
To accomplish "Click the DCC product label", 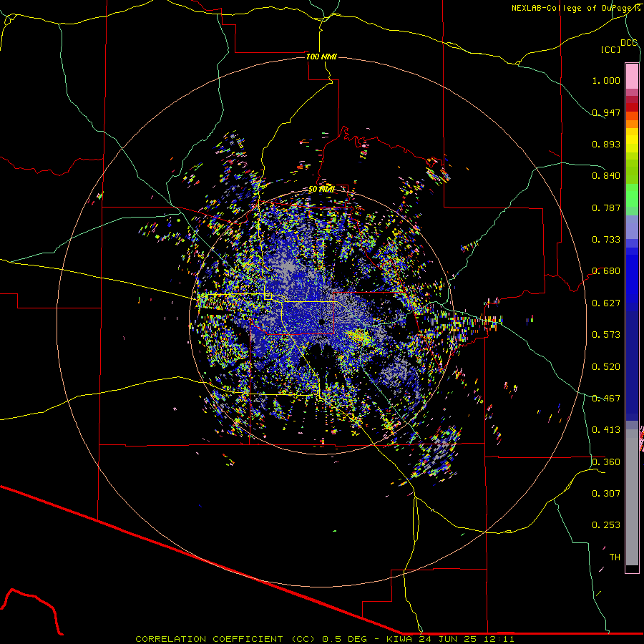I will [x=628, y=43].
